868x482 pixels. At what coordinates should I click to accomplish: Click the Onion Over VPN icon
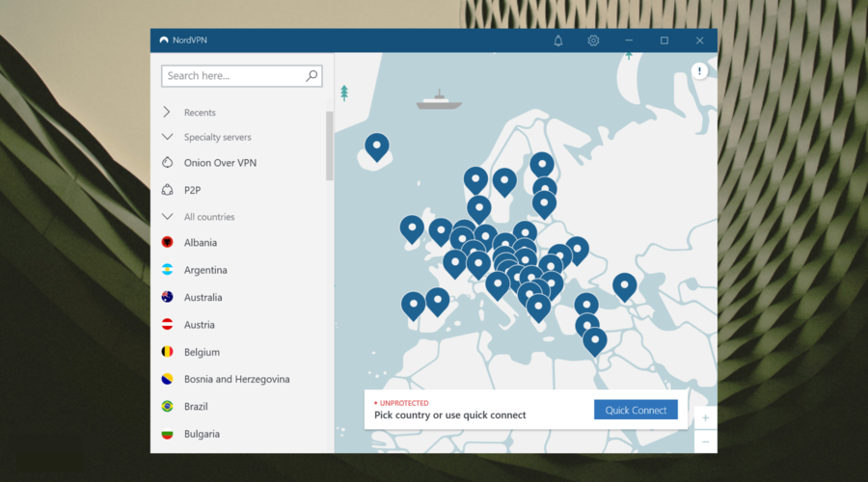[167, 163]
